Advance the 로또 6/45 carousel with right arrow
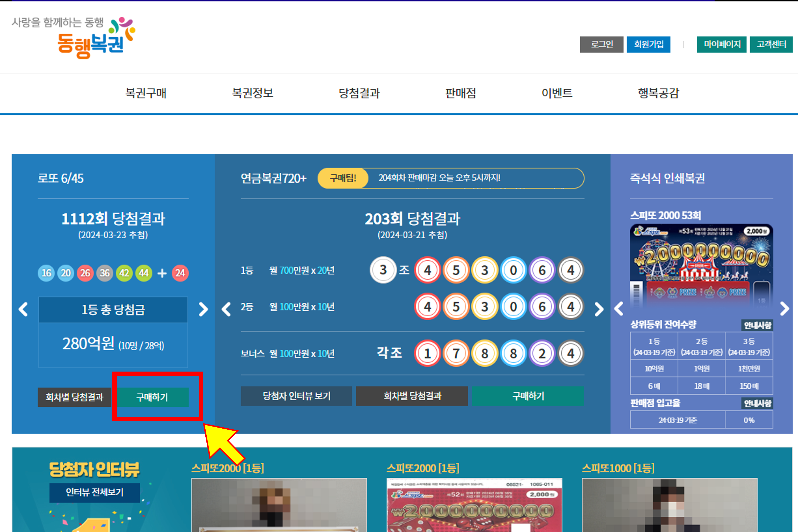 [x=204, y=309]
